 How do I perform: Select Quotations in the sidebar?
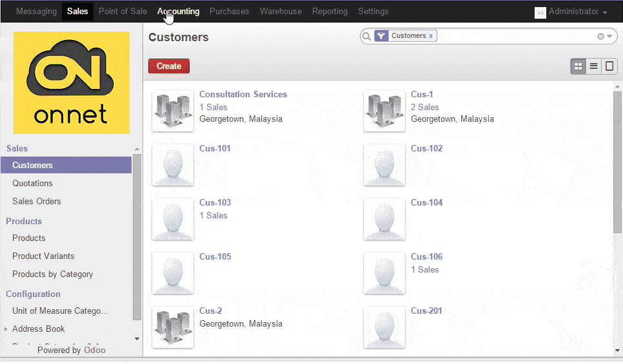pyautogui.click(x=32, y=184)
